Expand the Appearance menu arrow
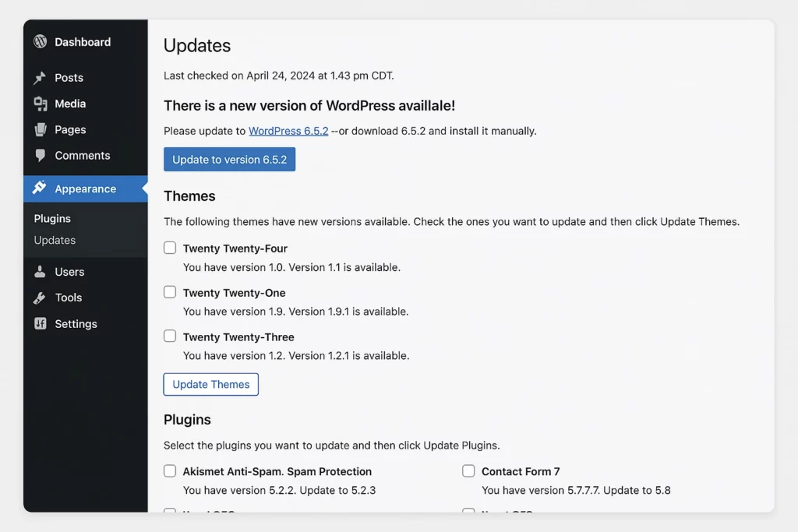The image size is (798, 532). pos(143,188)
